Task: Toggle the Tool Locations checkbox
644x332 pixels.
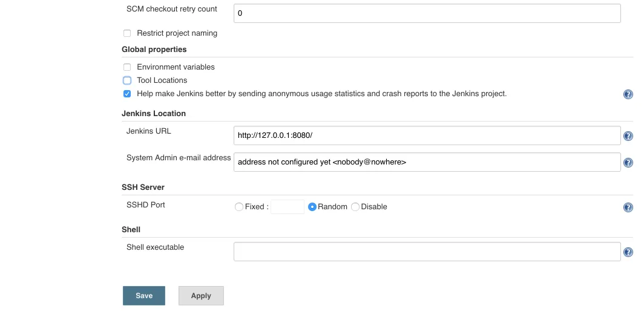Action: coord(127,80)
